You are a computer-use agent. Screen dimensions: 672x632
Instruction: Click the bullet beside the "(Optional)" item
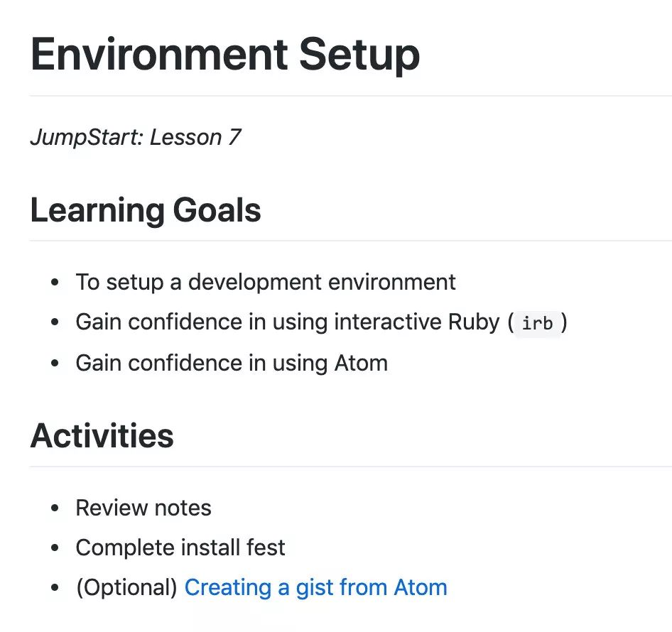coord(55,587)
